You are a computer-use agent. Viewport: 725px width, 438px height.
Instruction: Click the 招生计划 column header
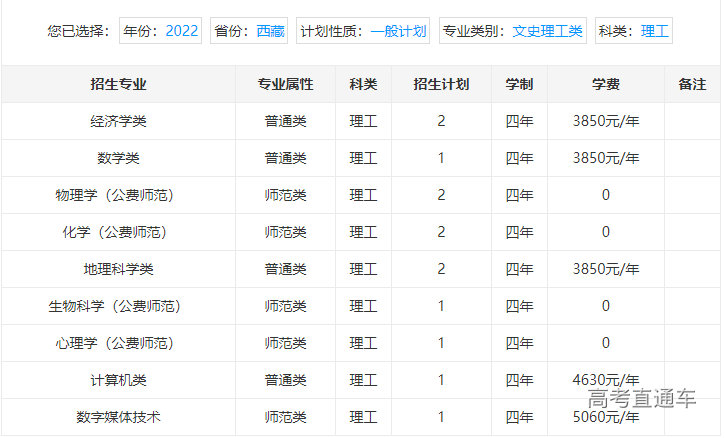tap(441, 84)
